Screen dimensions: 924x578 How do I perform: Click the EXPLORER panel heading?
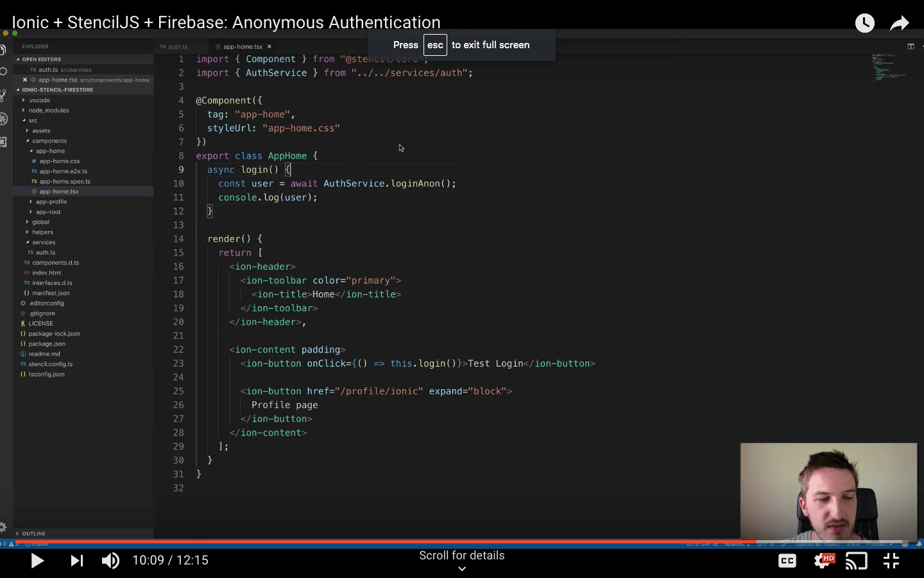pos(35,46)
